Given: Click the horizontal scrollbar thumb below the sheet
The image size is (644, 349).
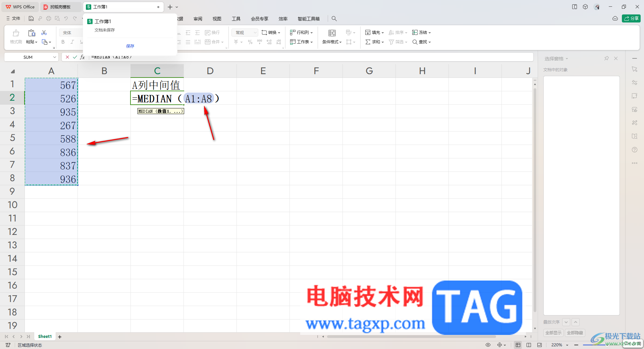Looking at the screenshot, I should point(411,336).
